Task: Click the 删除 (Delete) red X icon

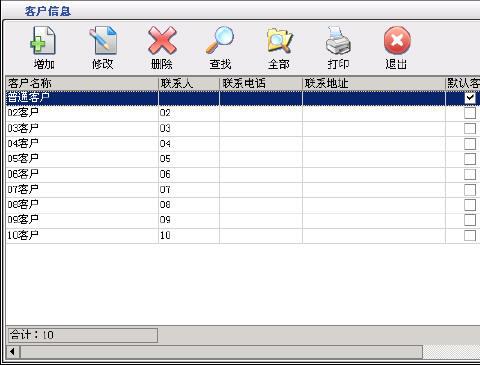Action: (162, 41)
